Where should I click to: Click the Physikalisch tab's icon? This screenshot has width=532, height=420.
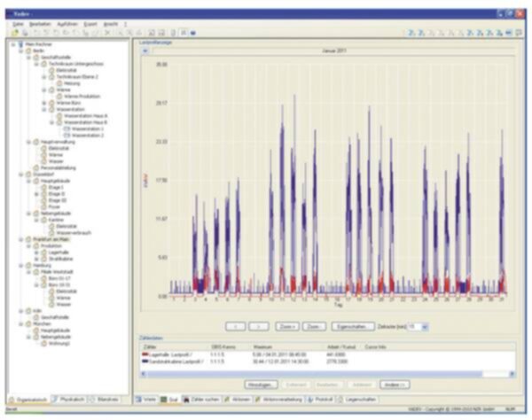55,400
